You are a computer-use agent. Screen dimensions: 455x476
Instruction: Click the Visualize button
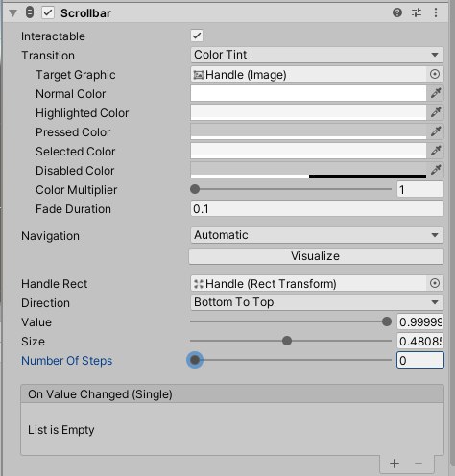pos(316,256)
